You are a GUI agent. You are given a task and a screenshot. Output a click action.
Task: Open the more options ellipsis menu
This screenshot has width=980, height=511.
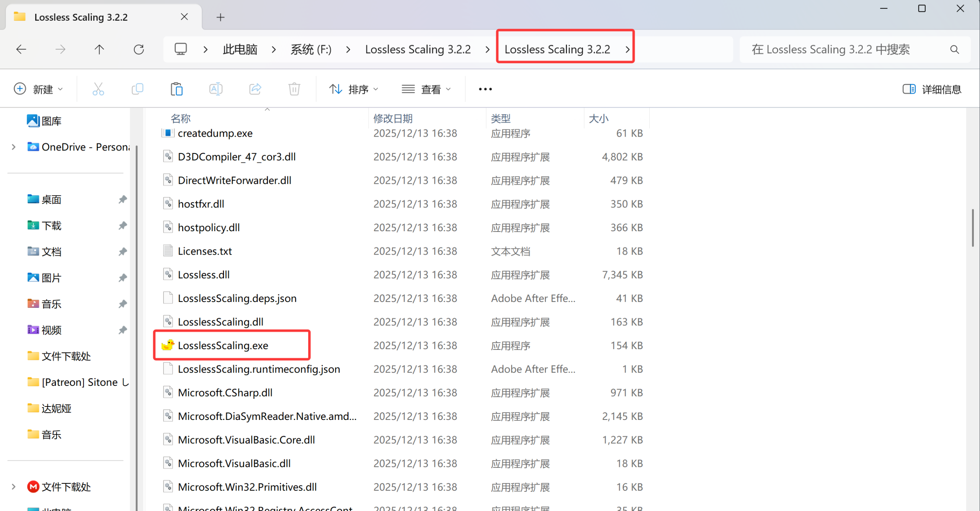click(485, 89)
